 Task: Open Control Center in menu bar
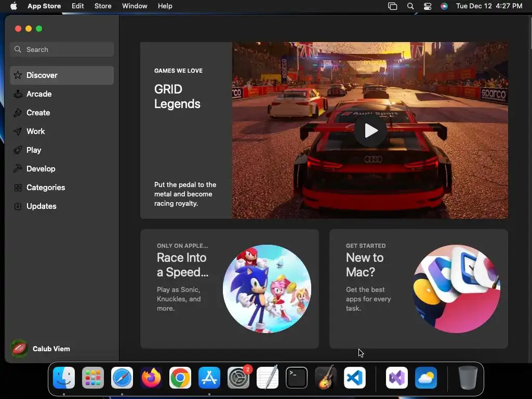click(428, 6)
